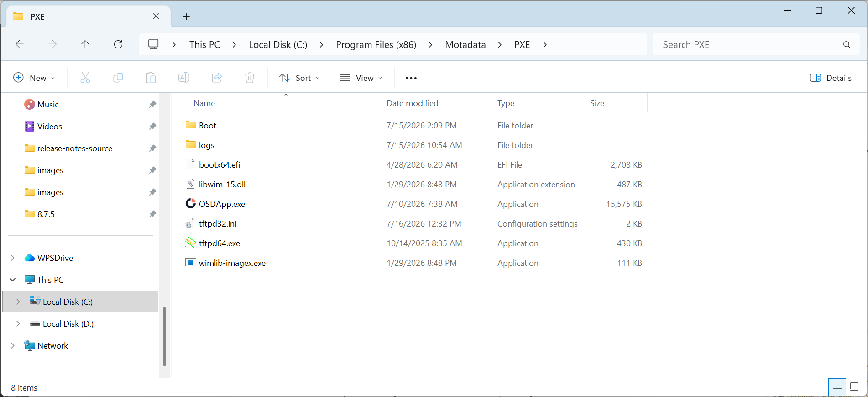Unpin Music using its pin icon

point(152,104)
